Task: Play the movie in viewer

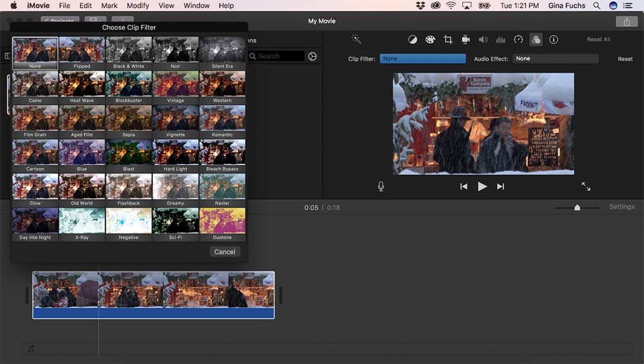Action: click(x=482, y=187)
